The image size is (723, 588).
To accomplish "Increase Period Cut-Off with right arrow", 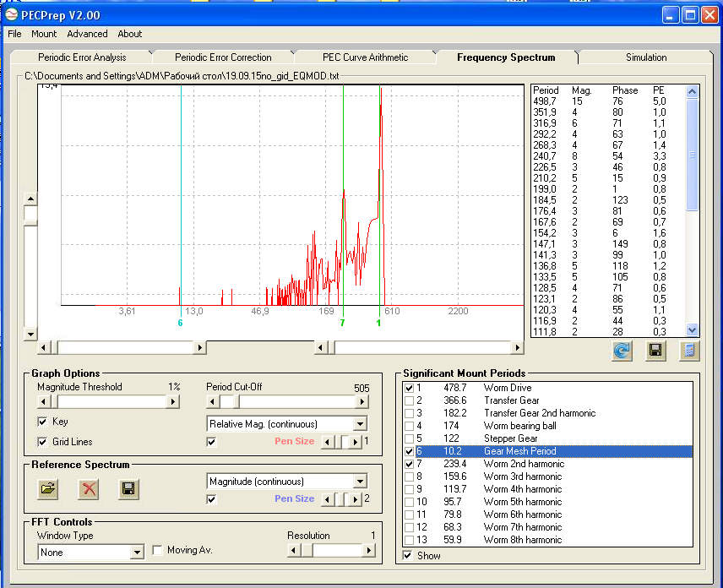I will click(x=362, y=401).
